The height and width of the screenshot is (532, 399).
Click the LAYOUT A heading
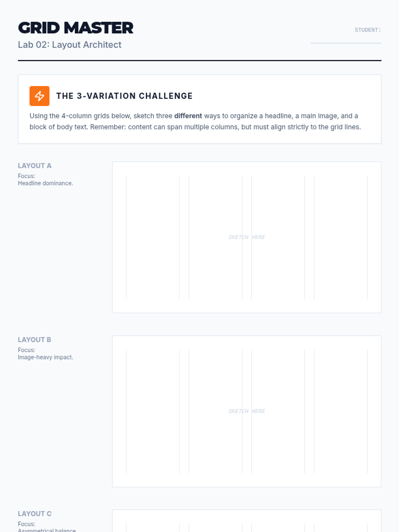click(x=35, y=166)
